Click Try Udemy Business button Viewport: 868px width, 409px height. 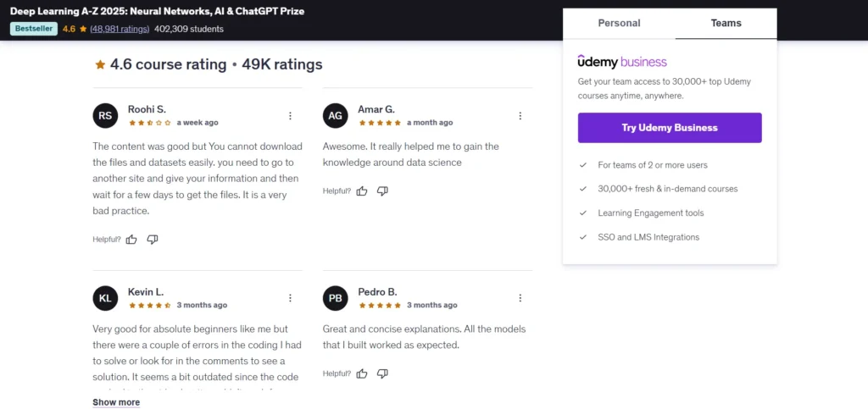click(x=670, y=128)
